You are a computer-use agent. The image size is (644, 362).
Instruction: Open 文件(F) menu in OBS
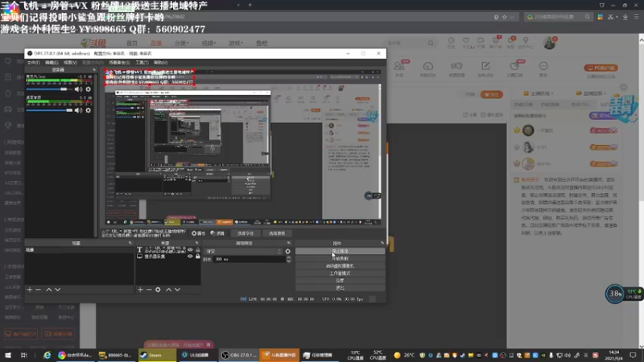33,63
